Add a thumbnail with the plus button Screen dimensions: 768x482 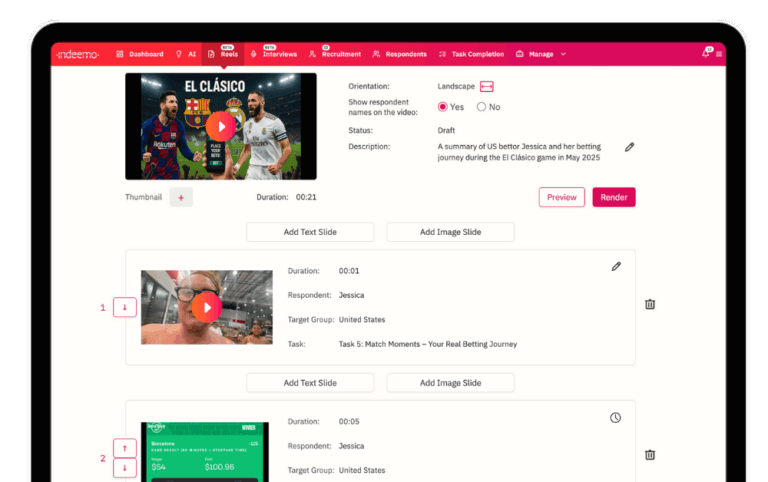point(181,198)
